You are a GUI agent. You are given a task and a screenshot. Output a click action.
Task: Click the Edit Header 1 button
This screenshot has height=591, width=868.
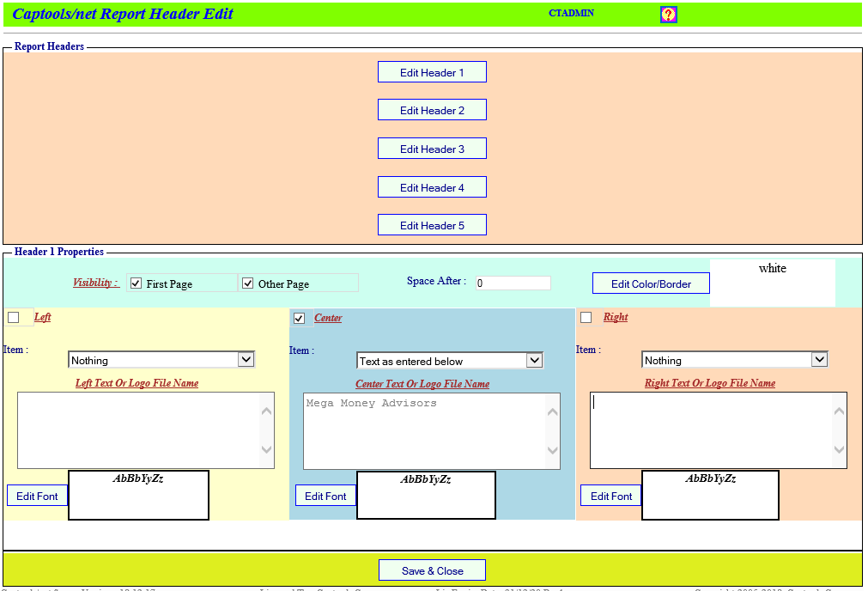[432, 72]
